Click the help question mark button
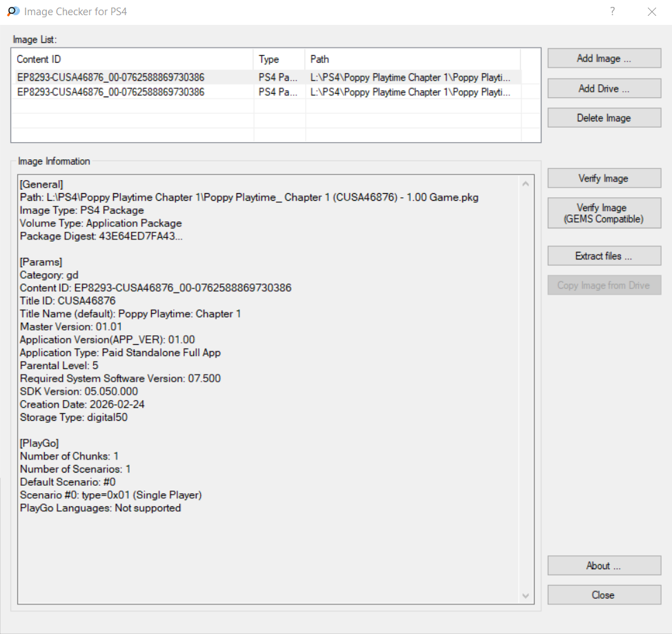672x634 pixels. coord(612,12)
